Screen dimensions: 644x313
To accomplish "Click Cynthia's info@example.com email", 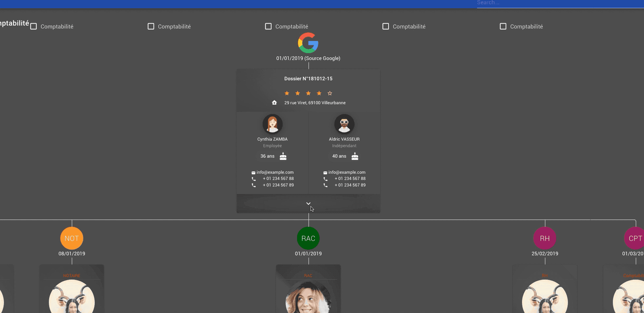I will [275, 172].
